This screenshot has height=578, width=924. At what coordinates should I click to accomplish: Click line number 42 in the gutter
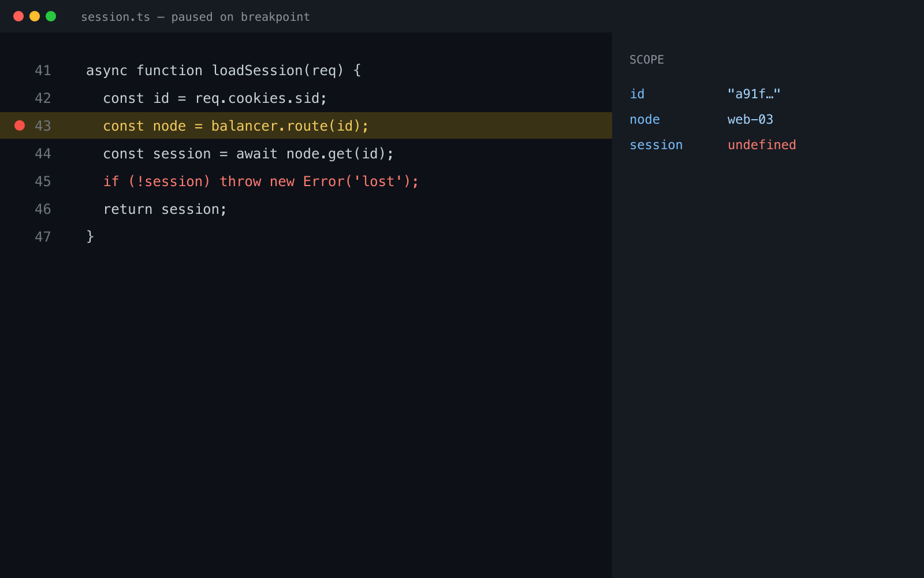(x=43, y=98)
